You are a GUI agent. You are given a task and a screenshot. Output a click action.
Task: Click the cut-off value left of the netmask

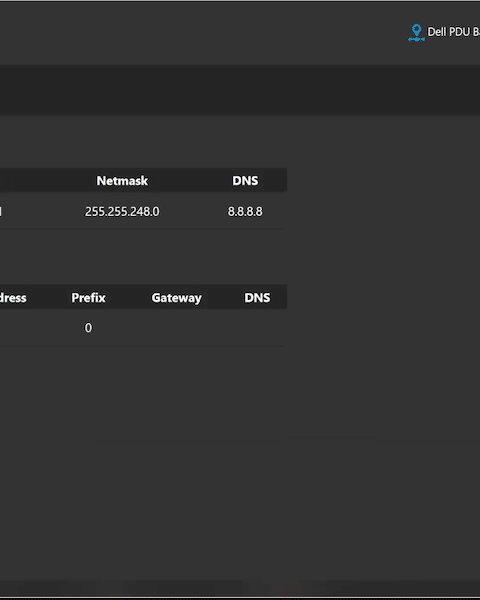[1, 212]
